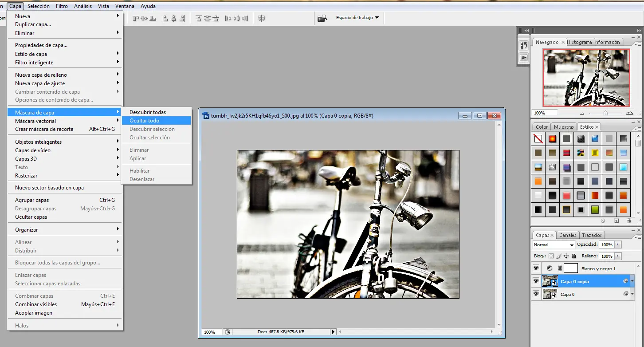Open the Relleno slider arrow

618,256
